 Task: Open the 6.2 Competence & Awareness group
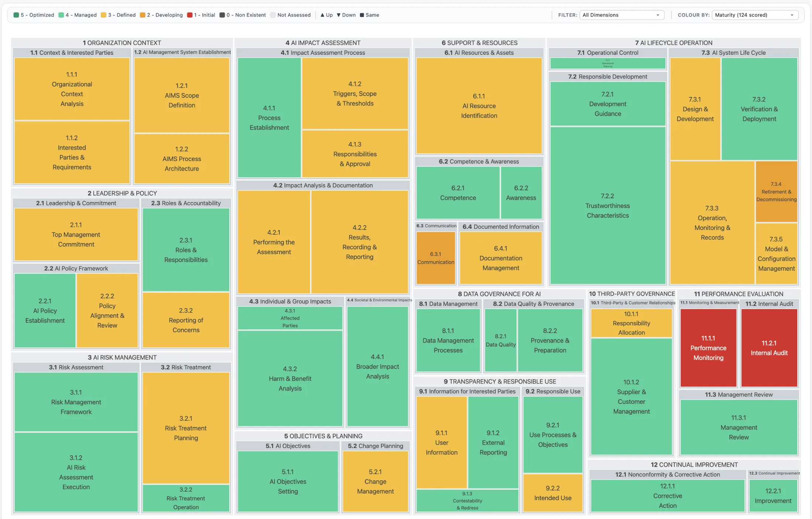click(x=479, y=162)
